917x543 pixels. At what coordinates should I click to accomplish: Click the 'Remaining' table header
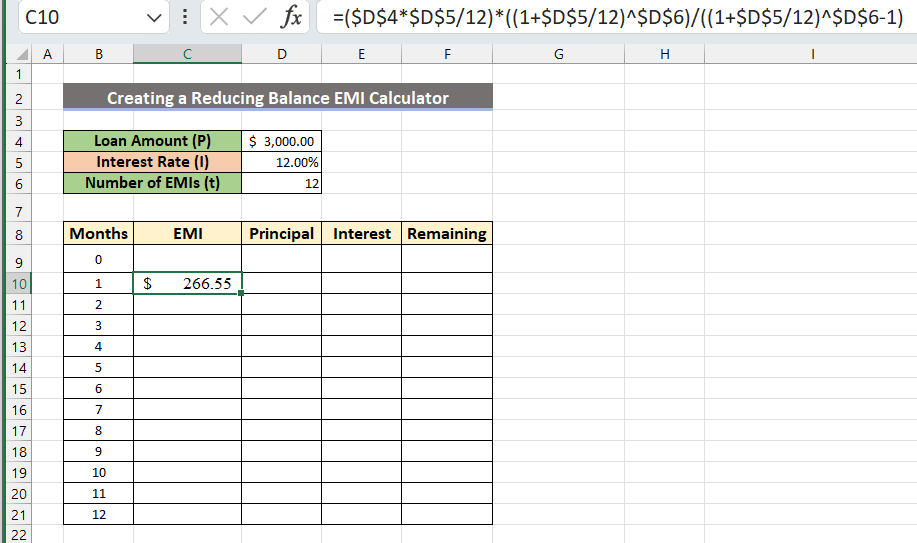click(x=447, y=233)
